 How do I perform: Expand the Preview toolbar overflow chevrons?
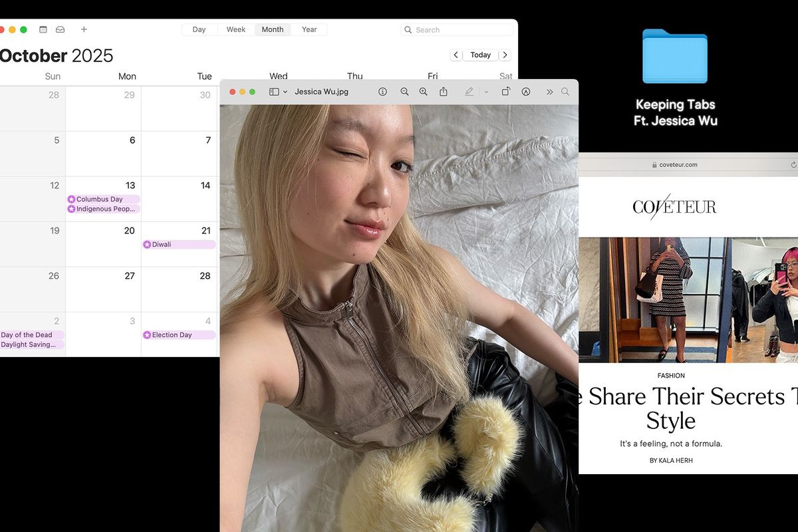point(549,92)
